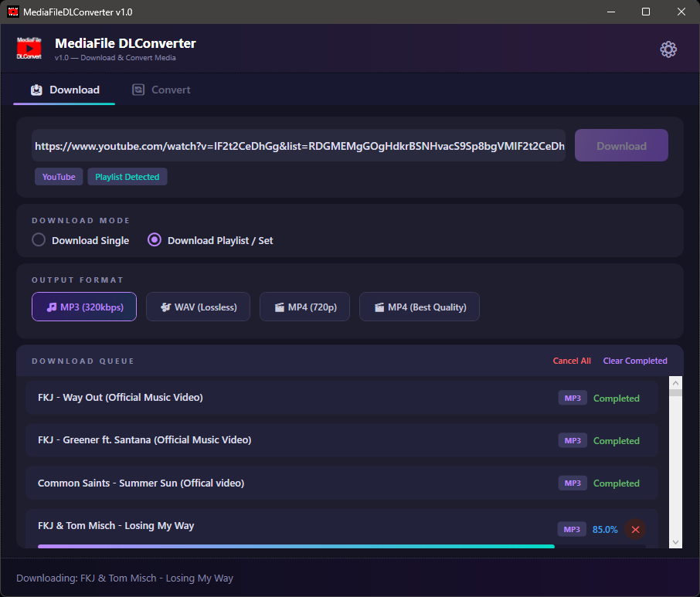Viewport: 700px width, 597px height.
Task: Click the queue scrollbar up arrow
Action: pos(675,383)
